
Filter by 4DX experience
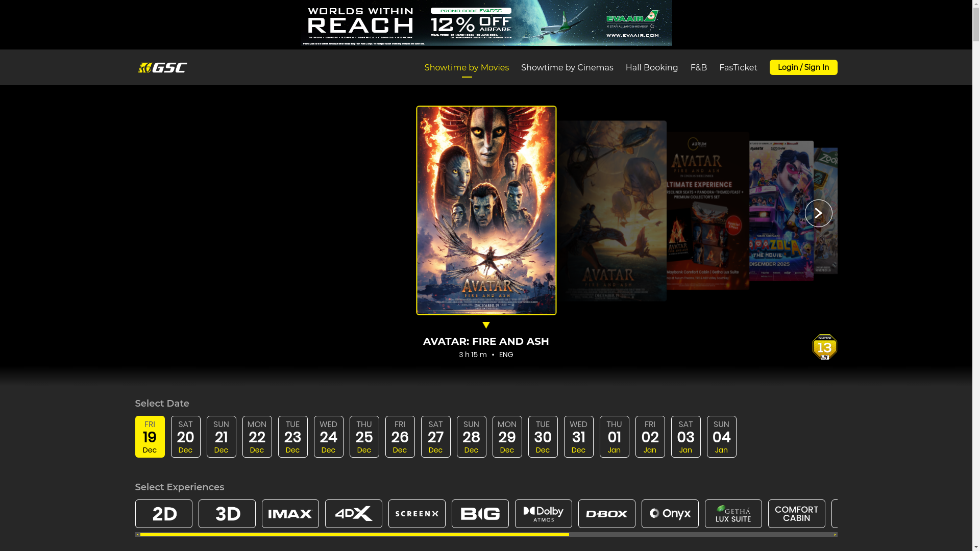pos(354,514)
